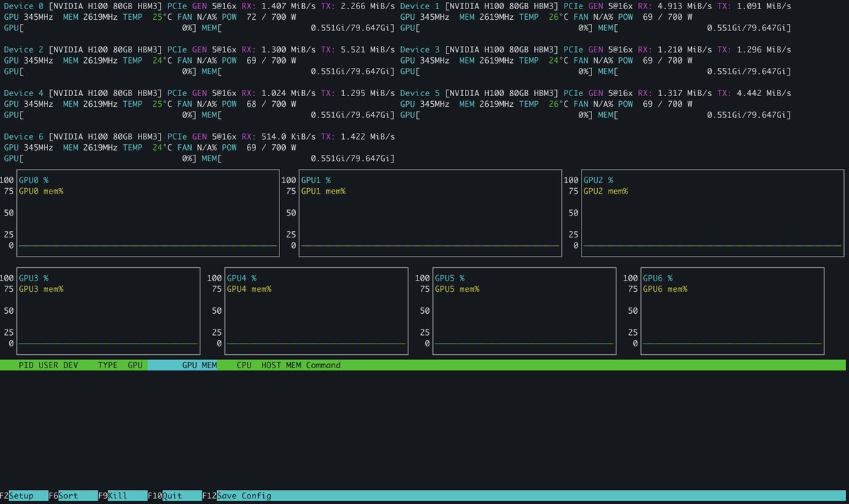Select the highlighted GPU MEM column header
Screen dimensions: 849x504
pyautogui.click(x=183, y=365)
